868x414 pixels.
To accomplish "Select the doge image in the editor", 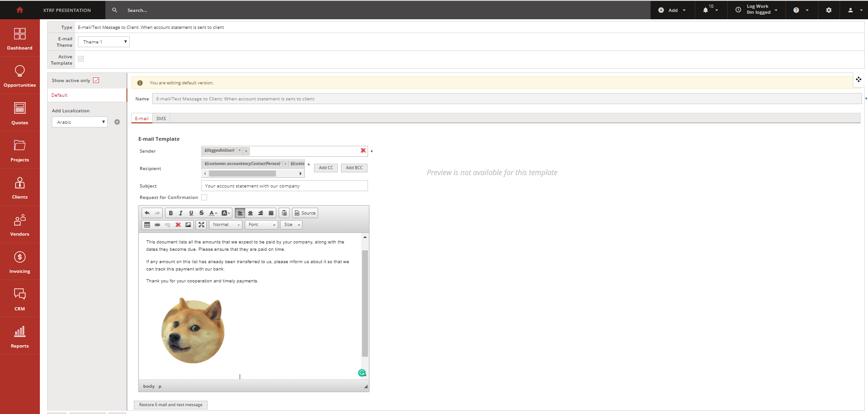I will point(193,331).
